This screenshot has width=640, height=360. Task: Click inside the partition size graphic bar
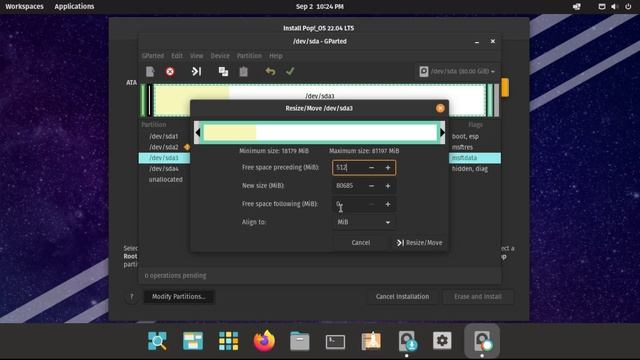coord(320,132)
